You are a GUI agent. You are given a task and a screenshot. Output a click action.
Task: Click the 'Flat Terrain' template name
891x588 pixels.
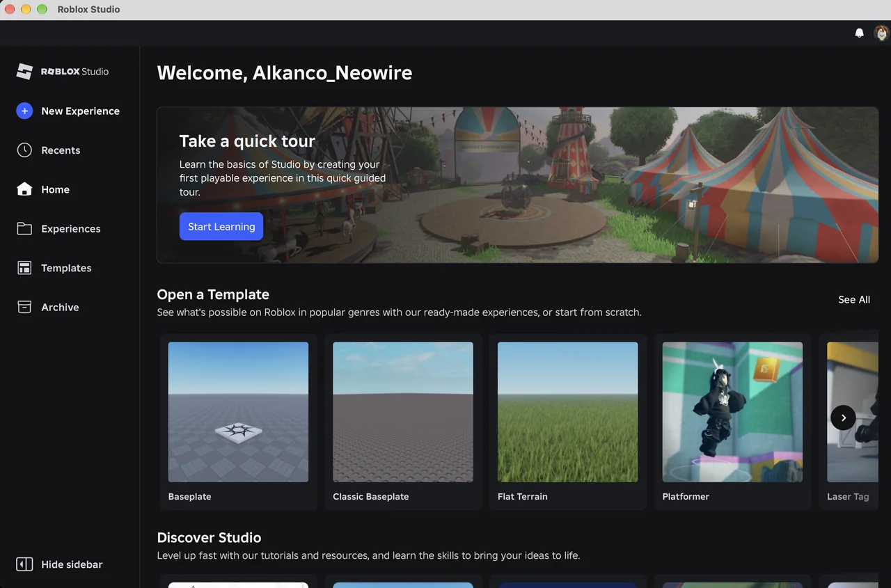click(x=523, y=497)
